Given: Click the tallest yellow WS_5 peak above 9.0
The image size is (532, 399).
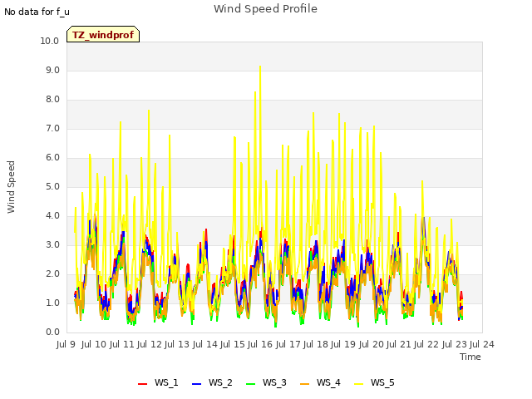Looking at the screenshot, I should click(260, 66).
